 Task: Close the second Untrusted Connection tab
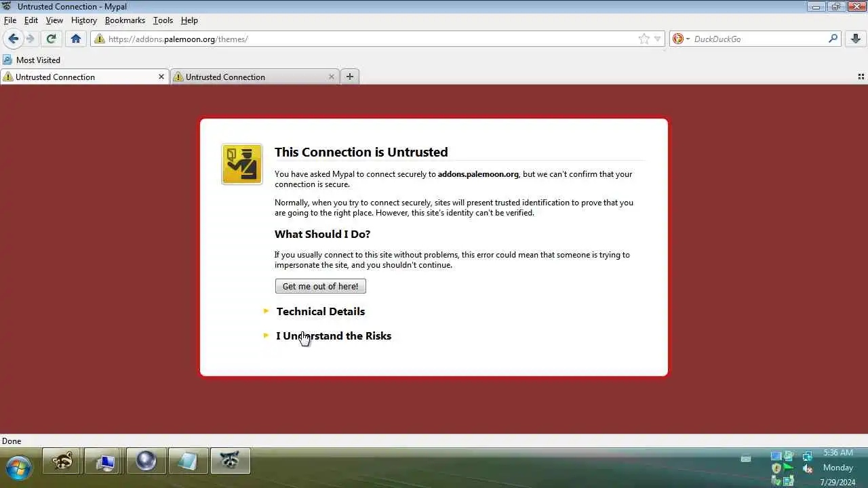[332, 77]
